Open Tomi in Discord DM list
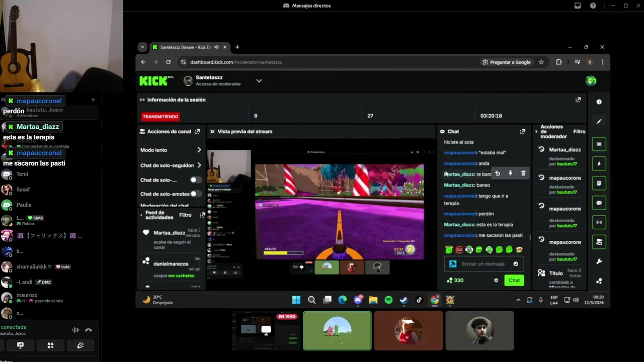Image resolution: width=644 pixels, height=362 pixels. pyautogui.click(x=49, y=174)
